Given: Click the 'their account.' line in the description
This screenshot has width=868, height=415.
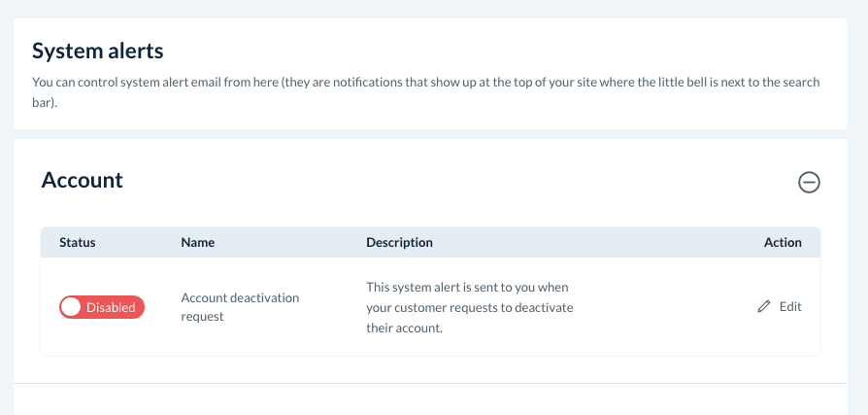Looking at the screenshot, I should click(404, 328).
